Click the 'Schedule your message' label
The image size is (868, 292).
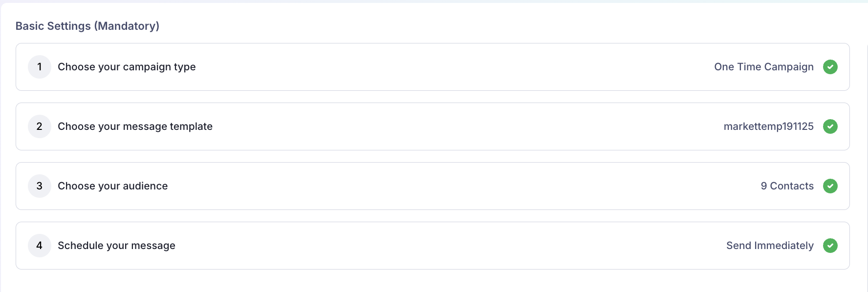(116, 246)
